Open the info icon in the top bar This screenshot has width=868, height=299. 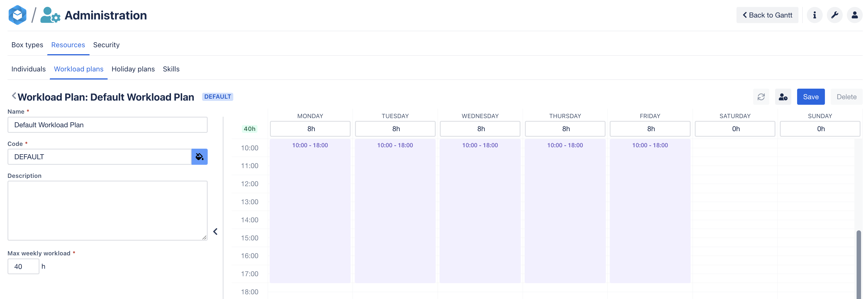pos(815,15)
